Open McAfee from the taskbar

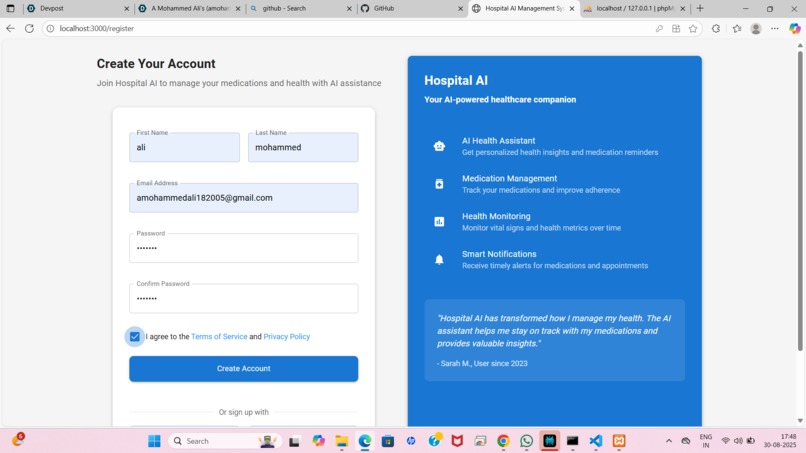(457, 441)
